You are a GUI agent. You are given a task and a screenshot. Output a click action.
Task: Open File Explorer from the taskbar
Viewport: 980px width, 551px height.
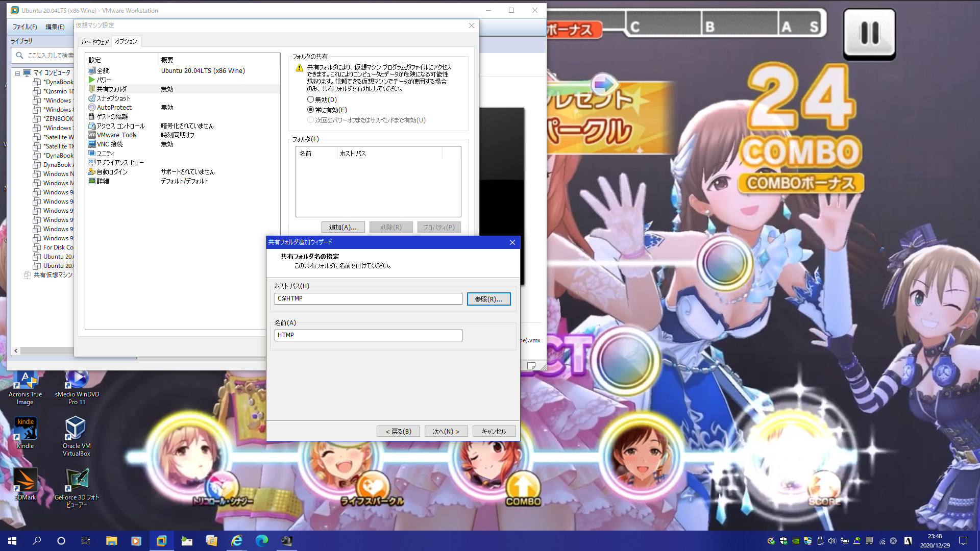coord(111,541)
